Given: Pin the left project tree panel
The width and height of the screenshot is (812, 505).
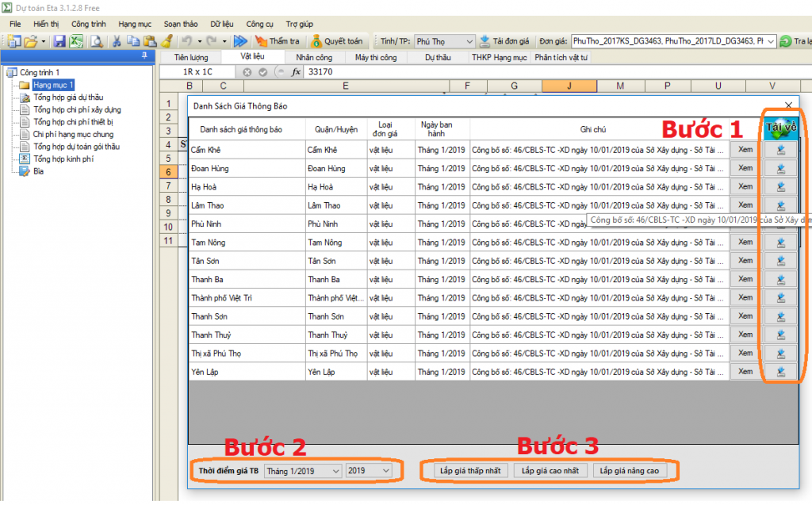Looking at the screenshot, I should pos(144,55).
